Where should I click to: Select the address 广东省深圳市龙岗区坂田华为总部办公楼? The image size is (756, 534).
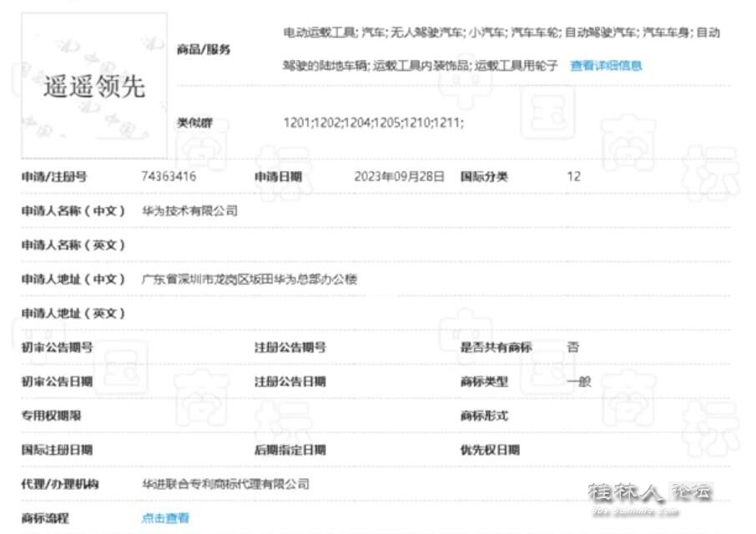point(249,279)
